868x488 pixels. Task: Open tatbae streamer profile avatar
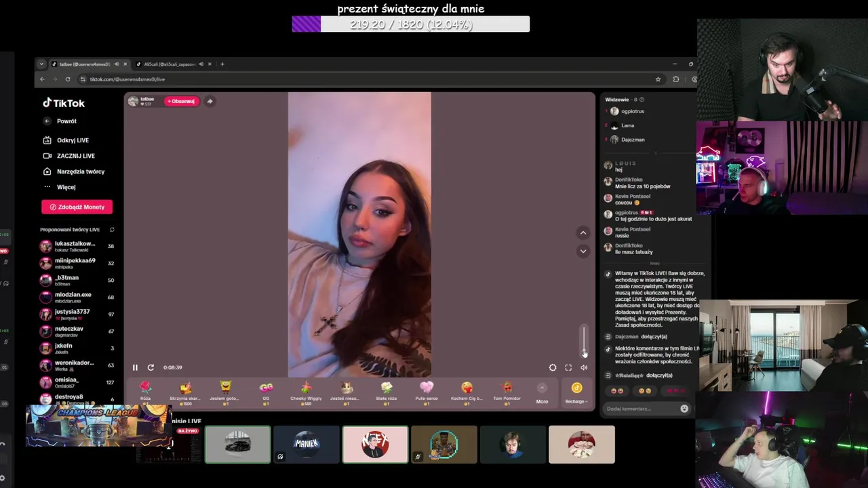coord(133,101)
